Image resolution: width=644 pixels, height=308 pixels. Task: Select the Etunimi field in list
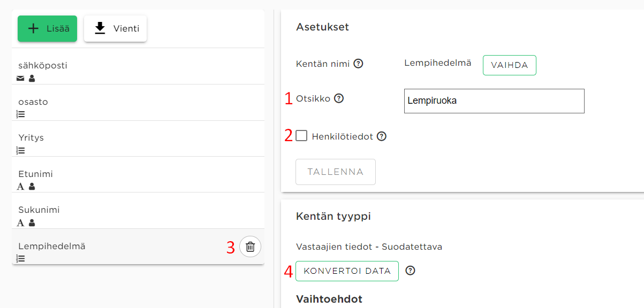(x=138, y=175)
